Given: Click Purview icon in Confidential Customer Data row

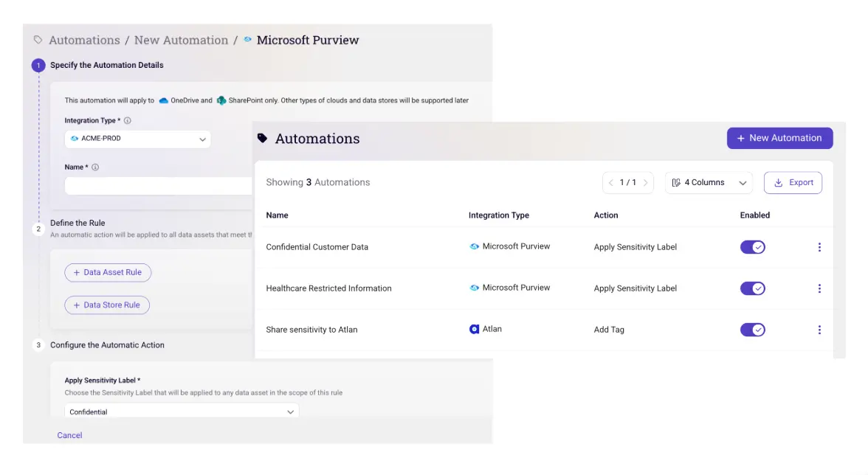Looking at the screenshot, I should coord(475,246).
